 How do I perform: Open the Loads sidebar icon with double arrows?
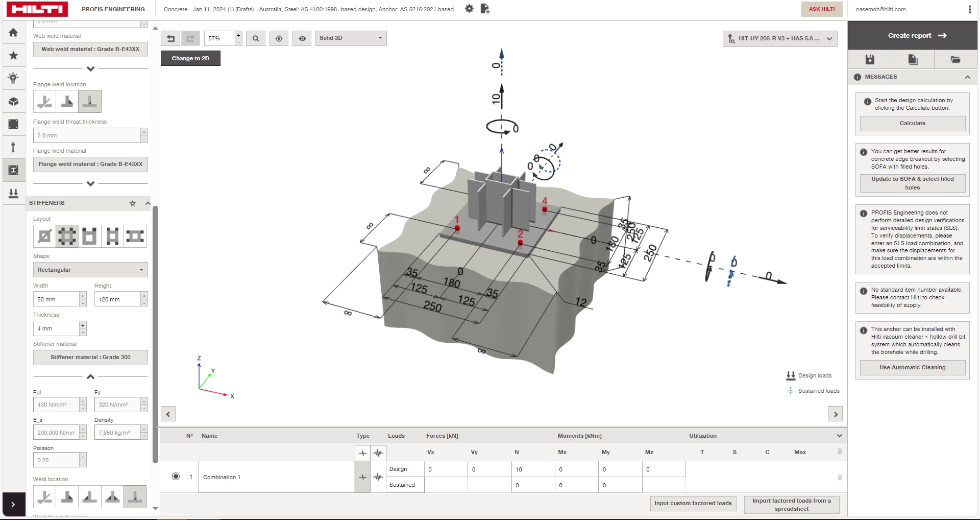click(x=13, y=193)
